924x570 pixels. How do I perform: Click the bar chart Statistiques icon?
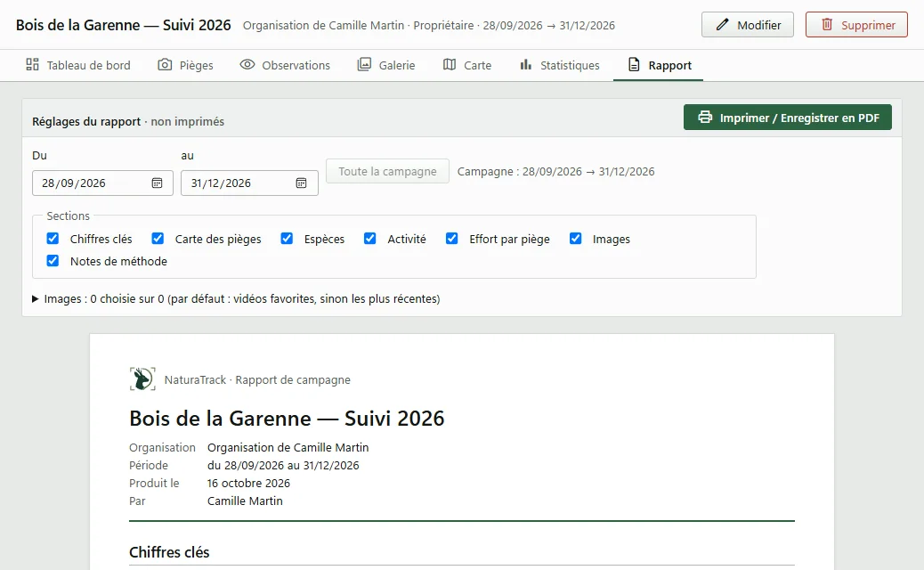point(525,65)
